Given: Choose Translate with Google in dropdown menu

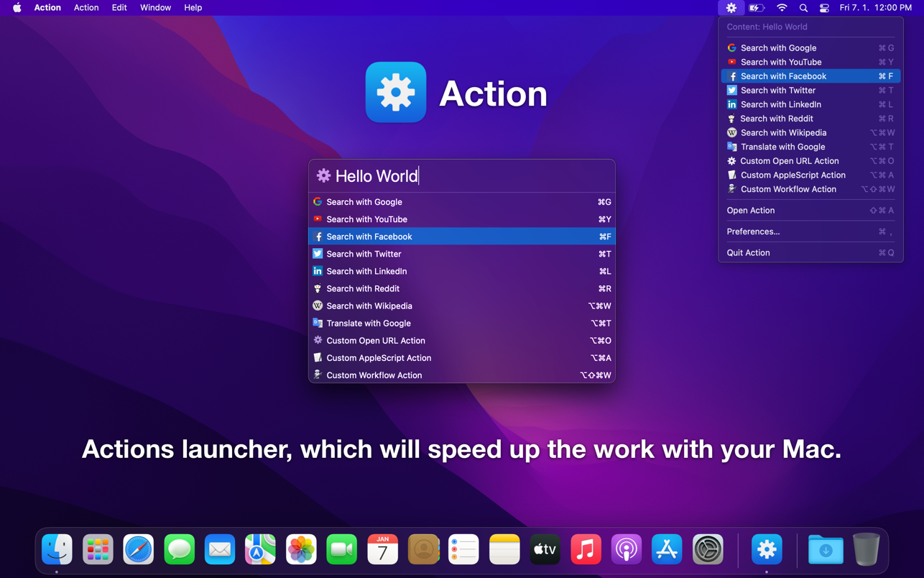Looking at the screenshot, I should point(810,147).
